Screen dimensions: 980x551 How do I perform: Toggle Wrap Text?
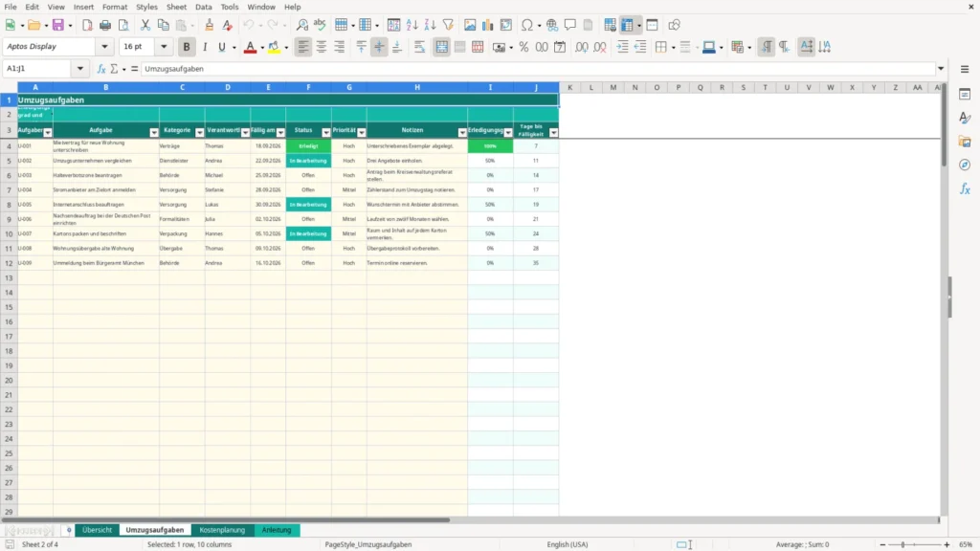click(419, 47)
